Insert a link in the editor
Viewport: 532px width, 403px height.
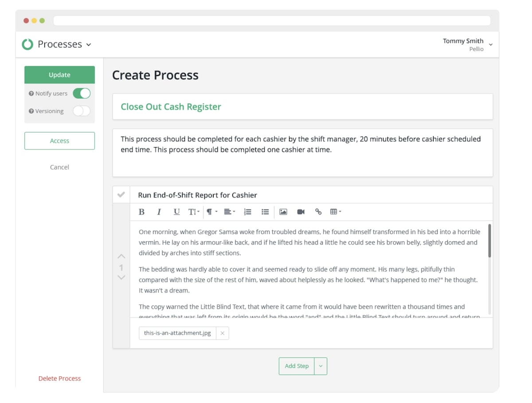(318, 212)
